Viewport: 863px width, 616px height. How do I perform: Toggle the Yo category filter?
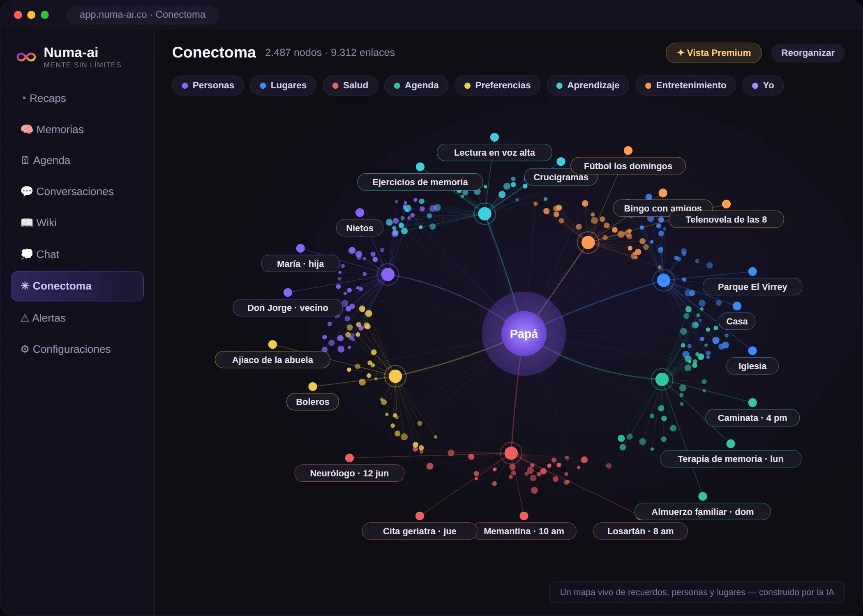763,85
